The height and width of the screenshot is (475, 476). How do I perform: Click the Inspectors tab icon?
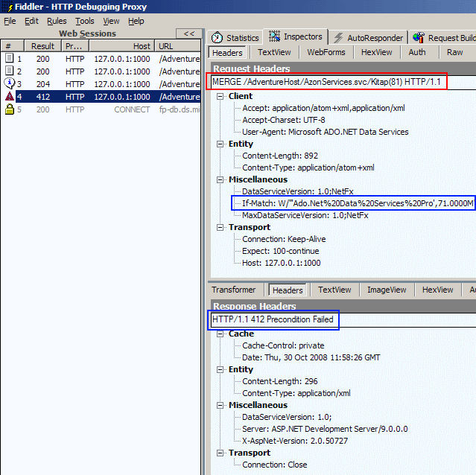(x=274, y=37)
